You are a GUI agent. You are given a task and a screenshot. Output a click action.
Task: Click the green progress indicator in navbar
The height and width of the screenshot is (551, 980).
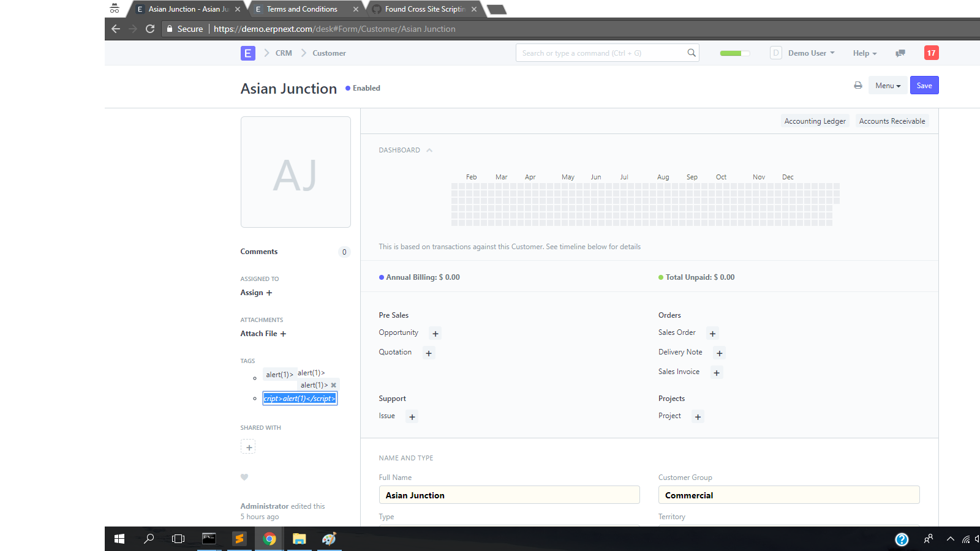[734, 53]
